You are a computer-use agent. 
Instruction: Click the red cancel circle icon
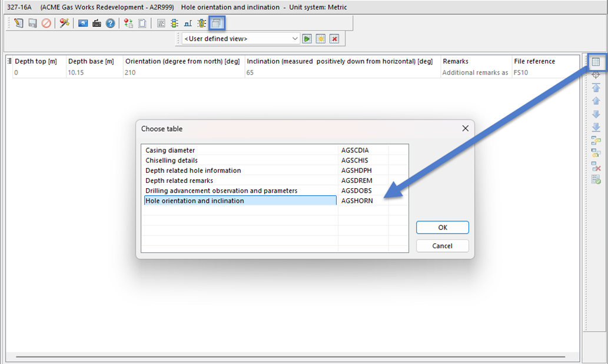46,24
